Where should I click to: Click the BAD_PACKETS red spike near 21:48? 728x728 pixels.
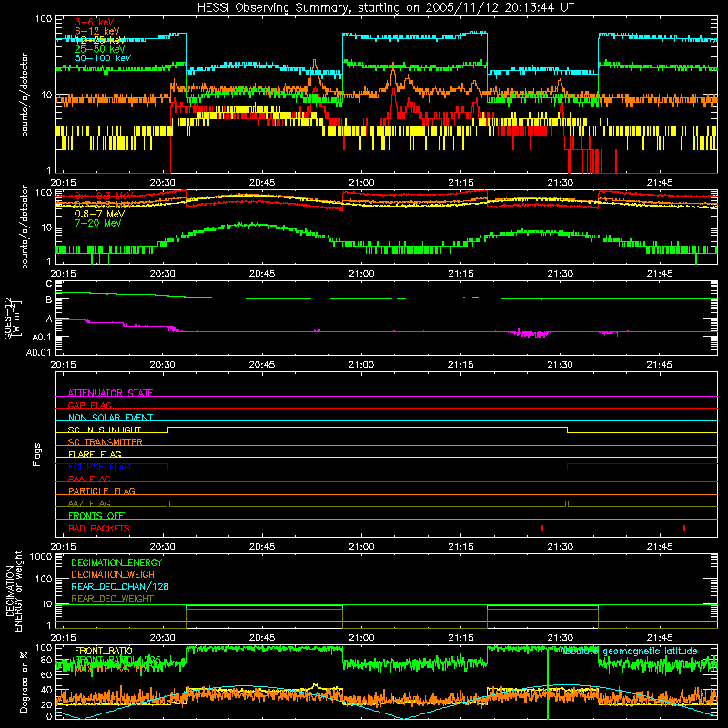click(x=684, y=528)
